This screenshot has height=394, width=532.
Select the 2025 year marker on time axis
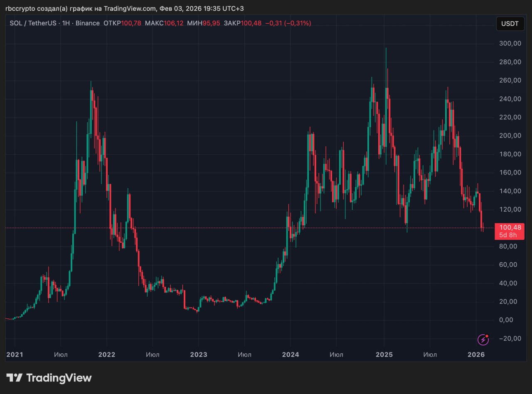384,355
